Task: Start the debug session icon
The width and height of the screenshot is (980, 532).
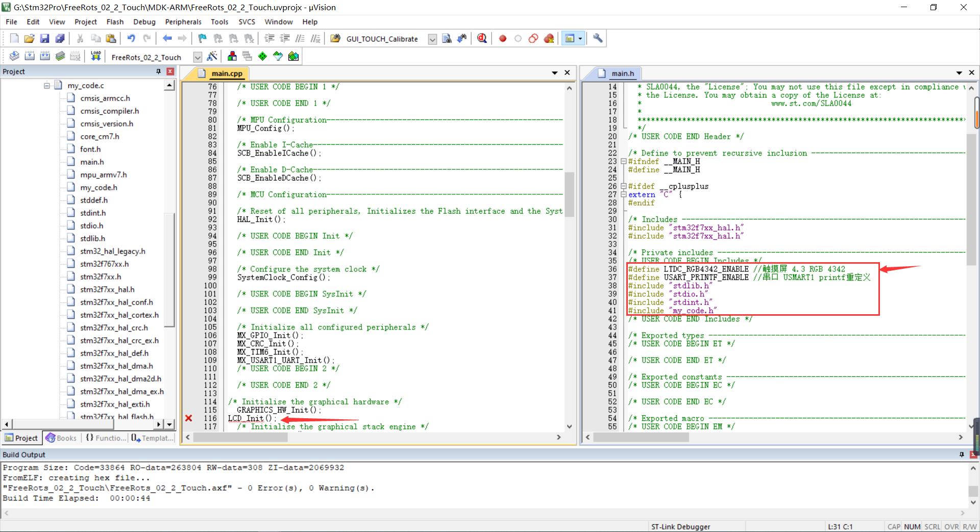Action: [x=481, y=38]
